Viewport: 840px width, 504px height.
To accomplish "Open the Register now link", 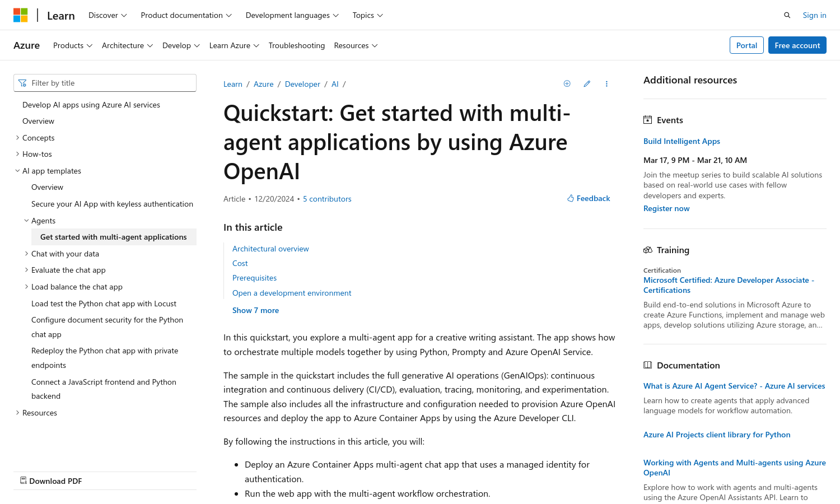I will 666,208.
